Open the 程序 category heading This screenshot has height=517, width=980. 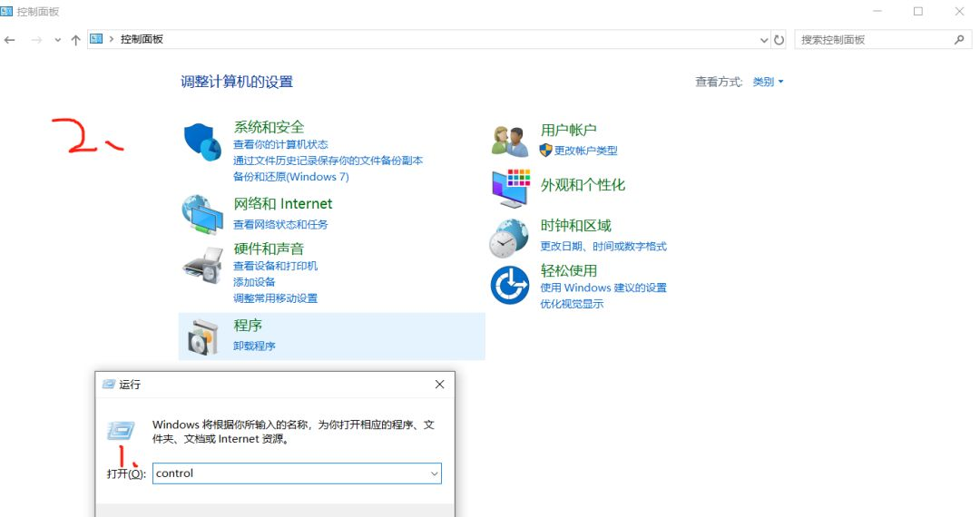coord(248,326)
